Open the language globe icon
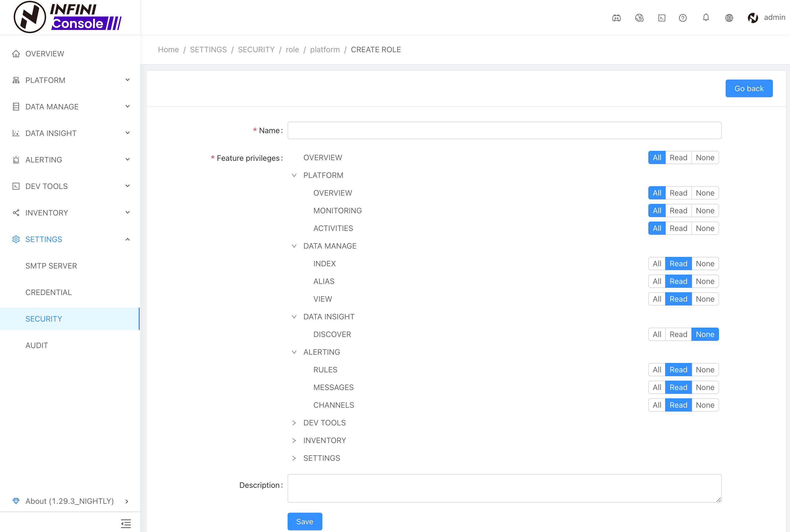This screenshot has height=532, width=790. click(729, 18)
